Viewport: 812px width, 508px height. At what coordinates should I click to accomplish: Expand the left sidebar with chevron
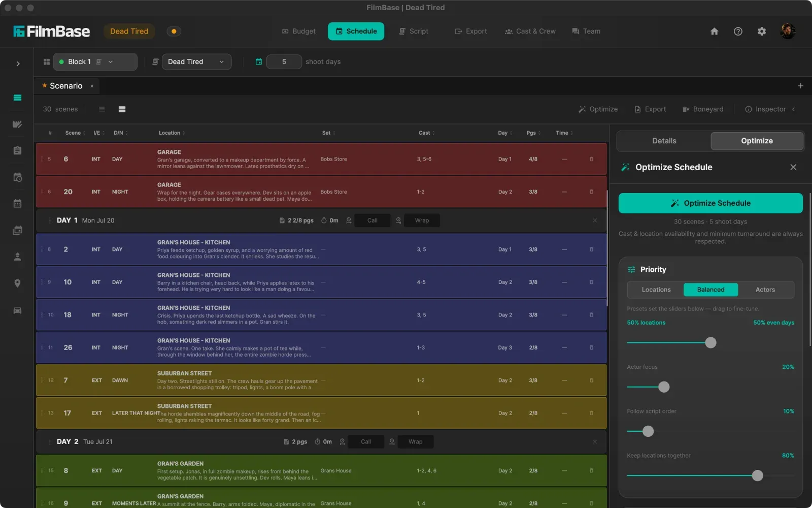tap(18, 63)
